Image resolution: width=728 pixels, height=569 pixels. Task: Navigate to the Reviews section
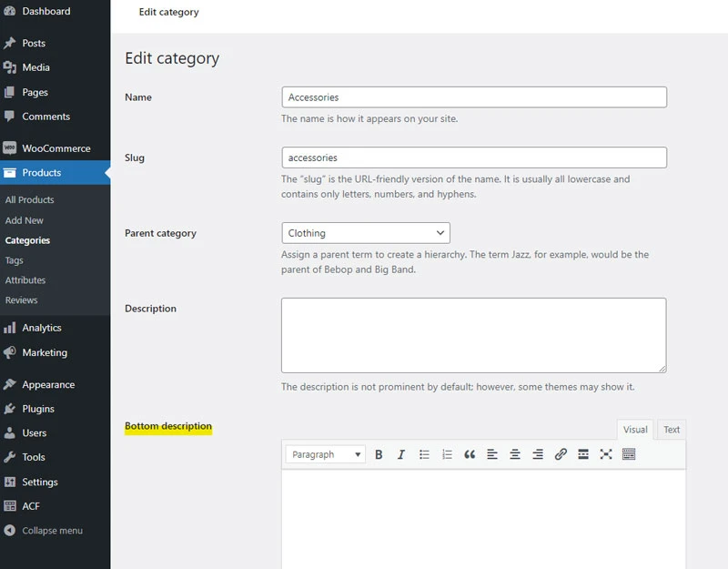pyautogui.click(x=25, y=300)
